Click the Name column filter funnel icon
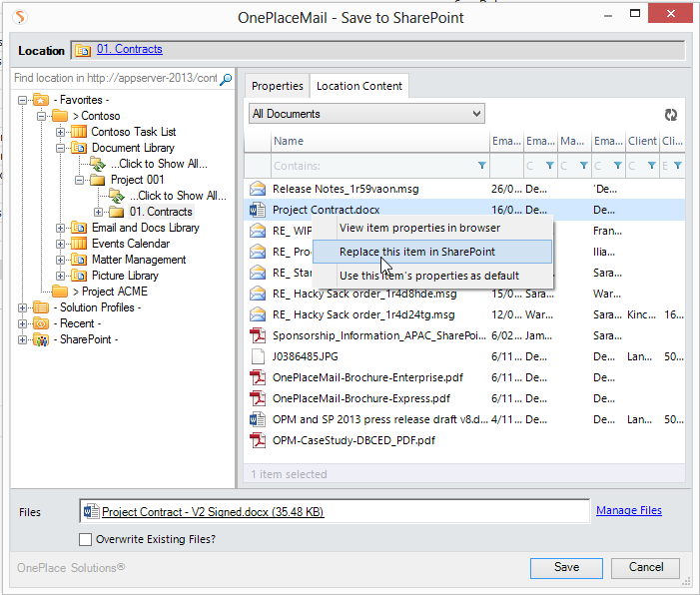The height and width of the screenshot is (595, 700). click(482, 166)
